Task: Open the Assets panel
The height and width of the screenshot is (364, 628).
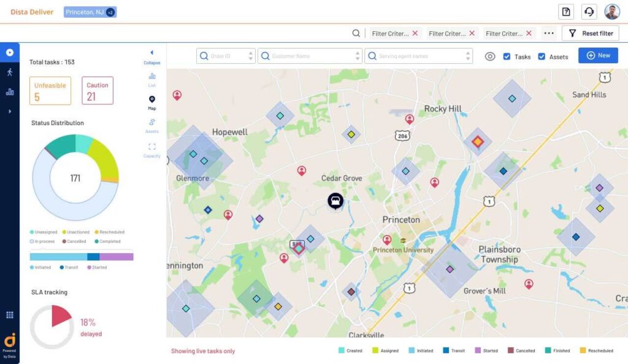Action: click(x=151, y=124)
